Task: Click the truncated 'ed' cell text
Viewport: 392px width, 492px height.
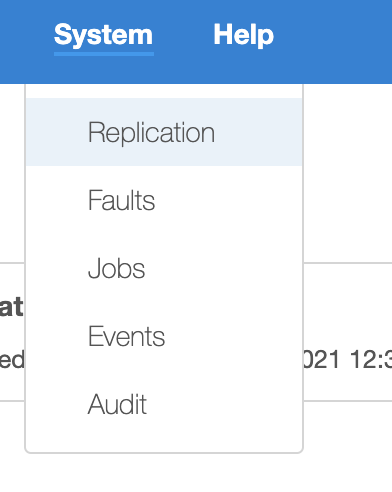Action: click(12, 359)
